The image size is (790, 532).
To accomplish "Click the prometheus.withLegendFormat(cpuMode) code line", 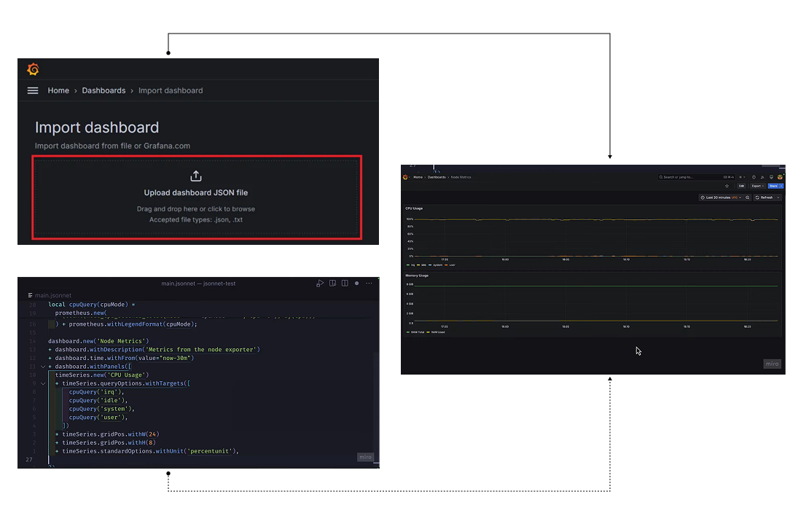I will coord(127,324).
